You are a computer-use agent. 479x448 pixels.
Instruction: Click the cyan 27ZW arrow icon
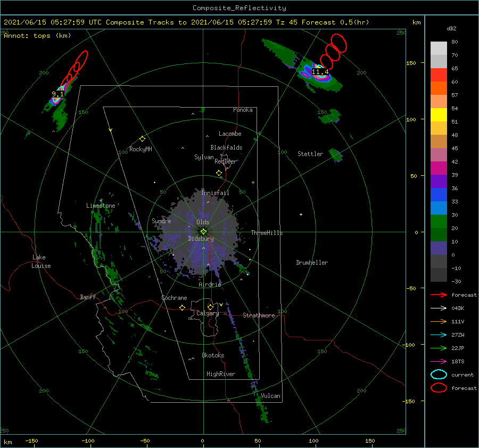(439, 335)
